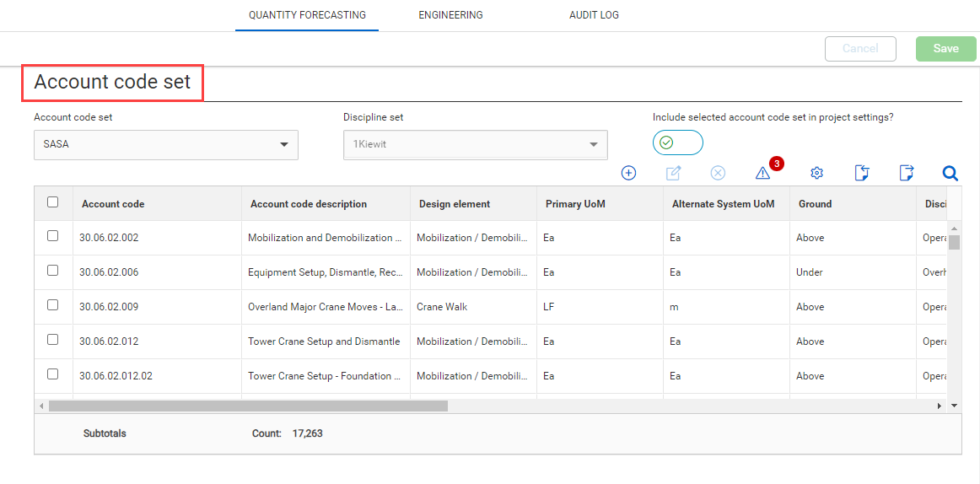Open the Account code set SASA dropdown
Viewport: 980px width, 484px height.
coord(166,144)
